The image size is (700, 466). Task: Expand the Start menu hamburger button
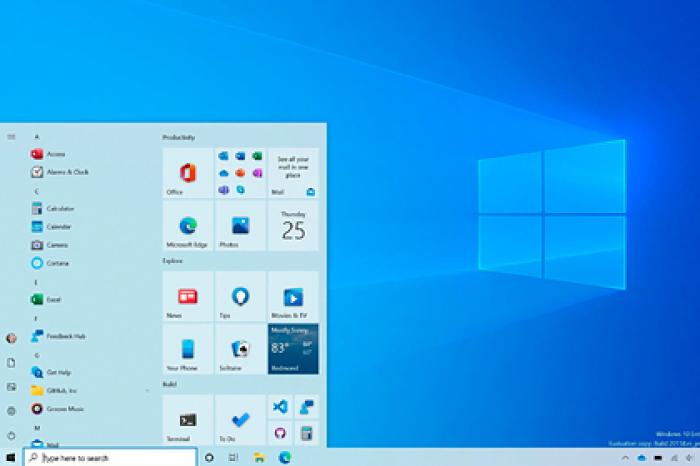tap(11, 137)
